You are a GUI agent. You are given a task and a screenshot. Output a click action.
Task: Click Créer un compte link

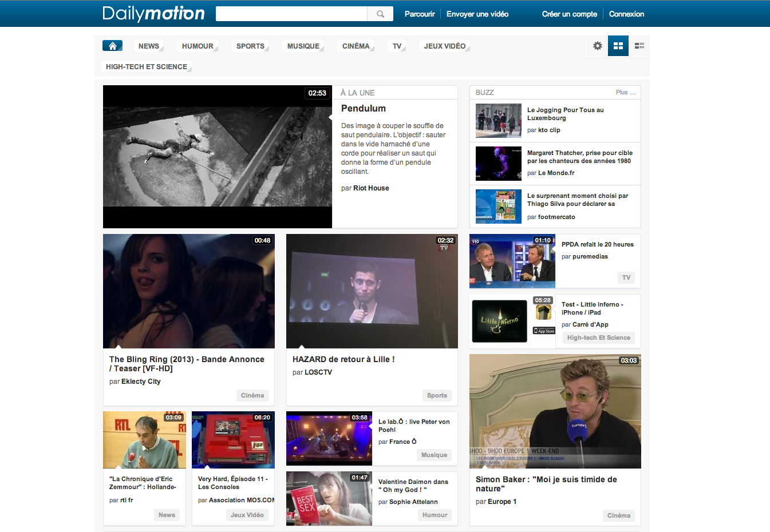570,14
